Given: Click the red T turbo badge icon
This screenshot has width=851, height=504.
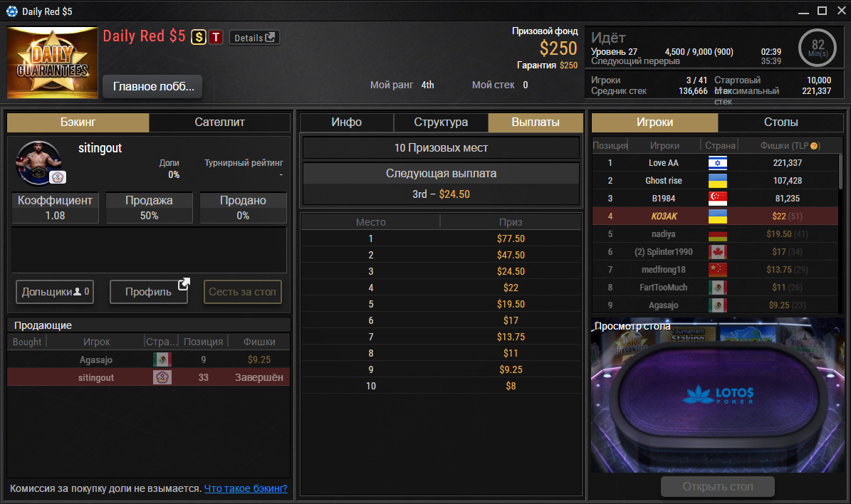Looking at the screenshot, I should tap(216, 37).
